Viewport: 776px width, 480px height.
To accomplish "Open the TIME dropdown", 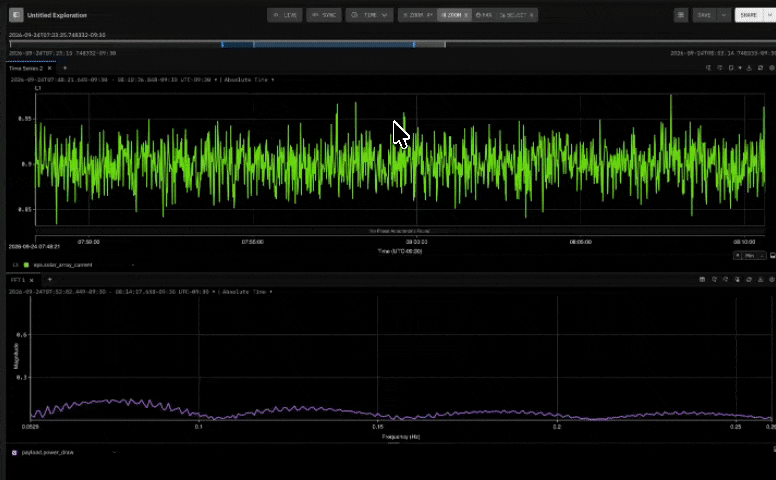I will (x=369, y=15).
